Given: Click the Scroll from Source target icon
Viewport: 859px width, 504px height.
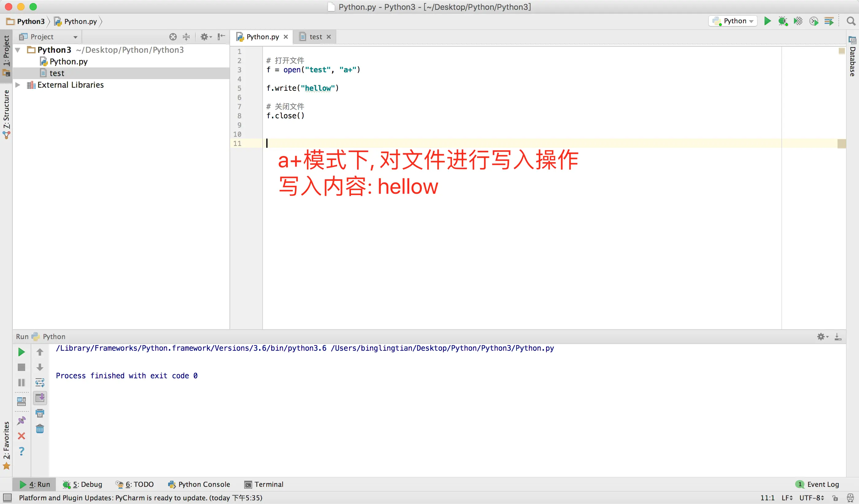Looking at the screenshot, I should click(173, 37).
